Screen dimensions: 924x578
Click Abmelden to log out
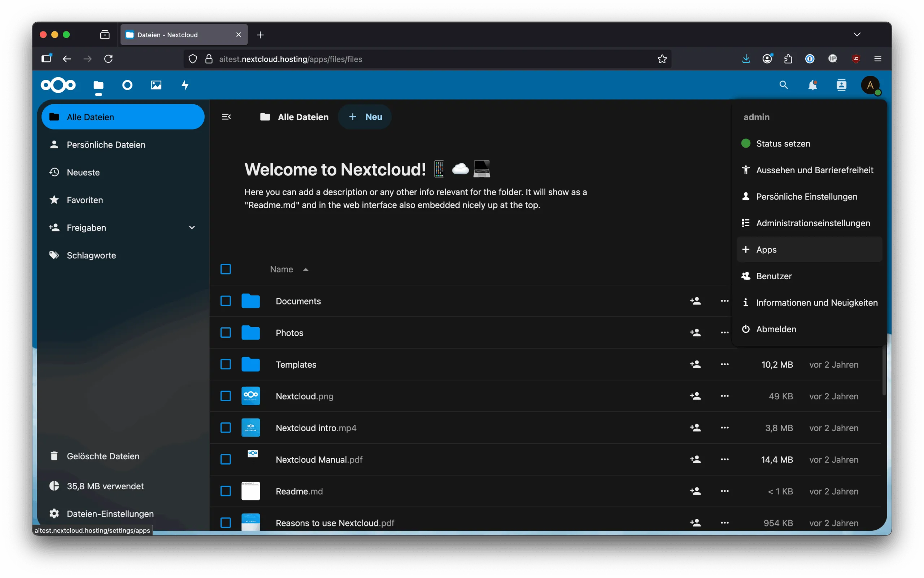coord(809,329)
